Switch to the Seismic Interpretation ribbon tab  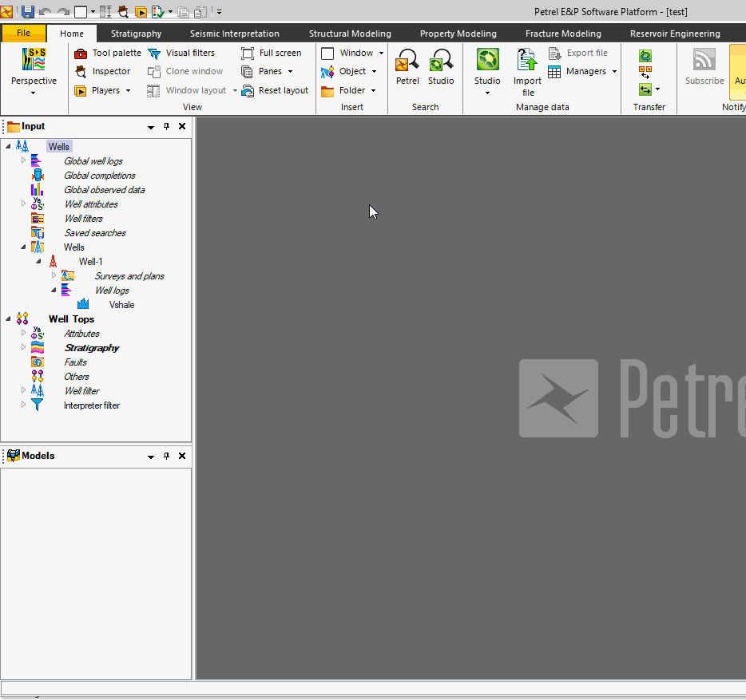[x=235, y=34]
